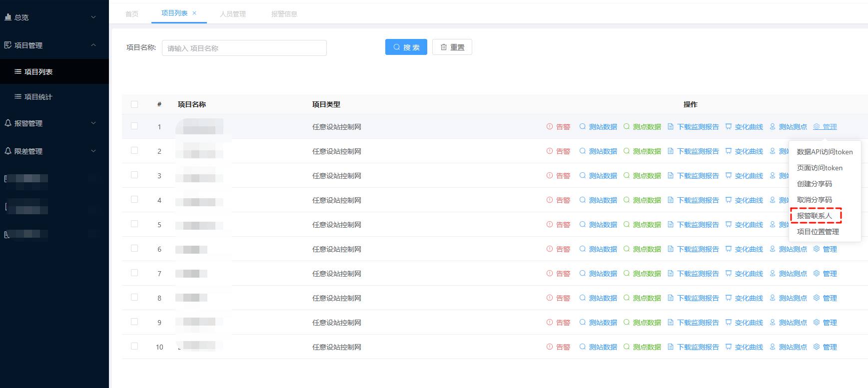This screenshot has height=388, width=868.
Task: Expand the 限差管理 sidebar menu
Action: [50, 151]
